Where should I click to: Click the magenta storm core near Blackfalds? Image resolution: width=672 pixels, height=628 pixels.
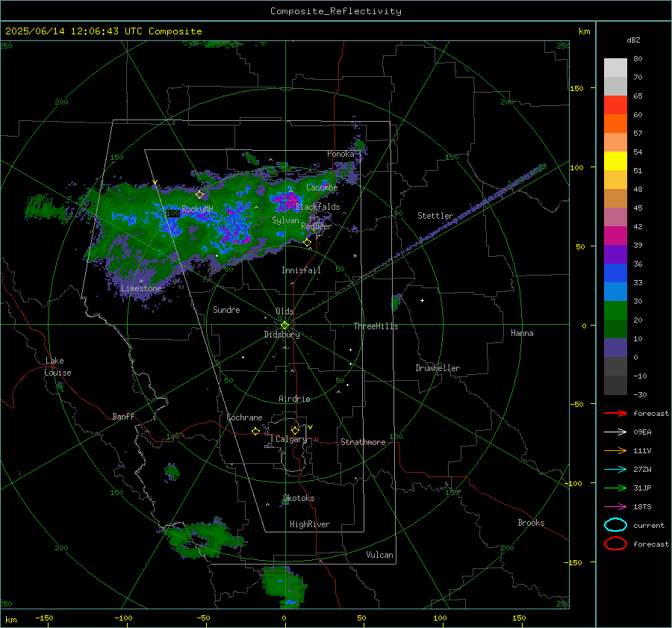[288, 200]
